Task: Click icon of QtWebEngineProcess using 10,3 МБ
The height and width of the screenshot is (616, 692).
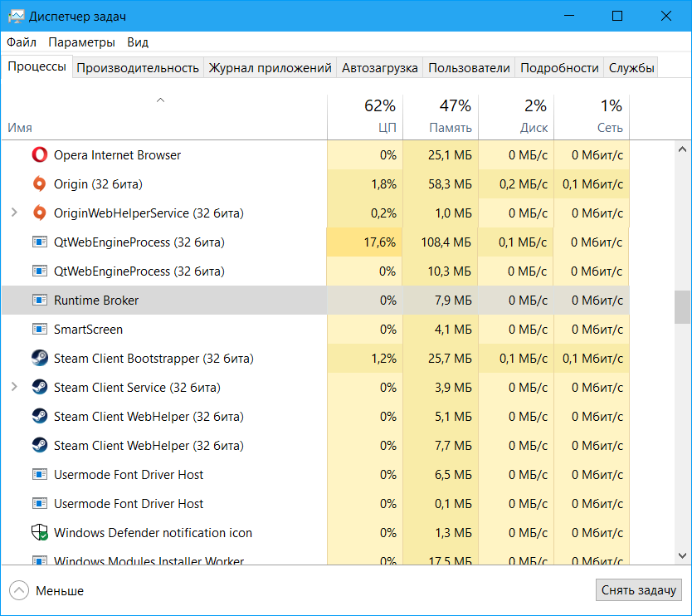Action: coord(40,271)
